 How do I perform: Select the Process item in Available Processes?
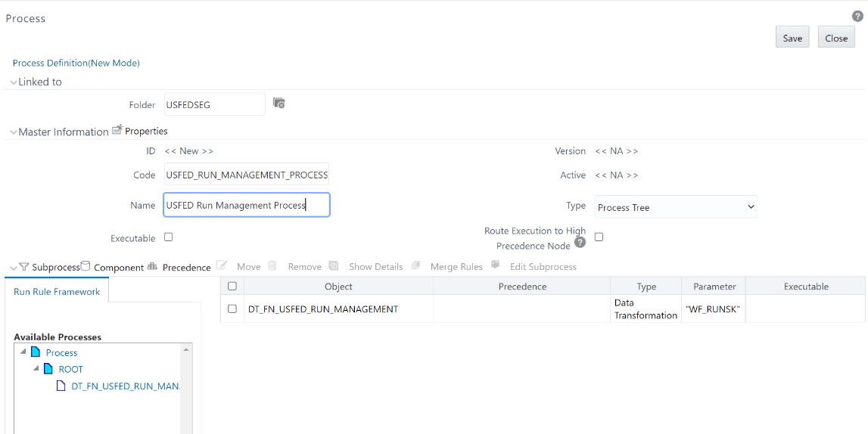click(x=61, y=353)
